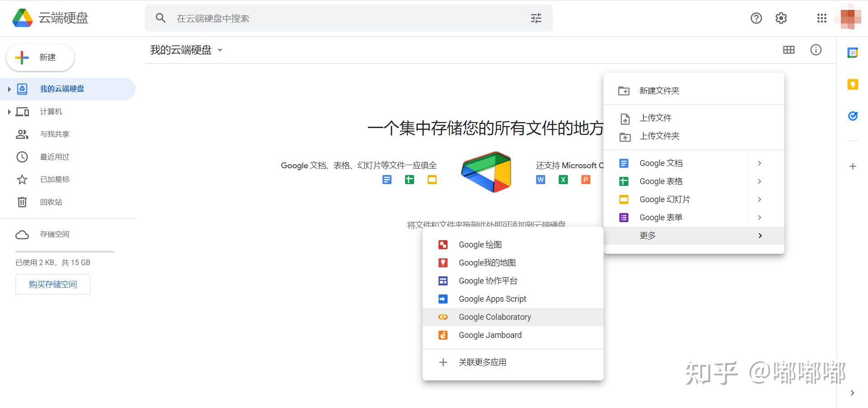Open search options filter icon

(536, 18)
